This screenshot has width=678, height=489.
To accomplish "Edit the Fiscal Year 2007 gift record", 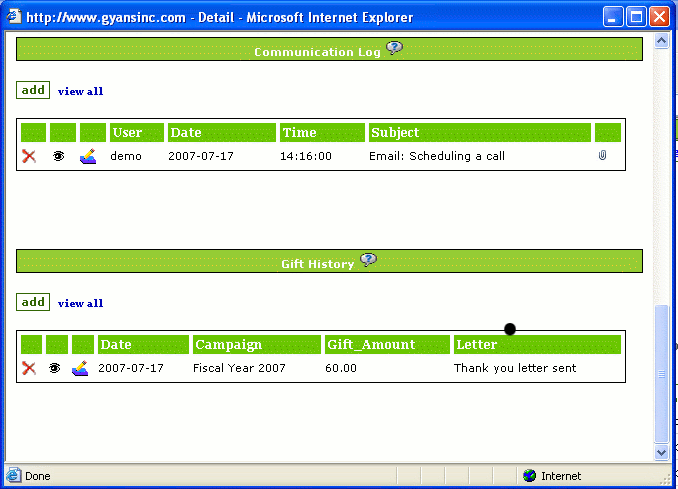I will click(80, 368).
